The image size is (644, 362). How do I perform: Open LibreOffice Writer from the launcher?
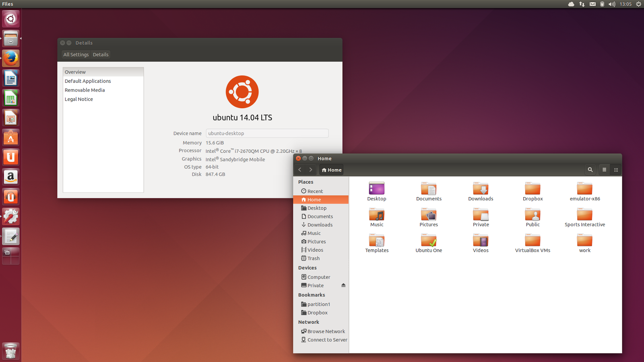pyautogui.click(x=11, y=78)
